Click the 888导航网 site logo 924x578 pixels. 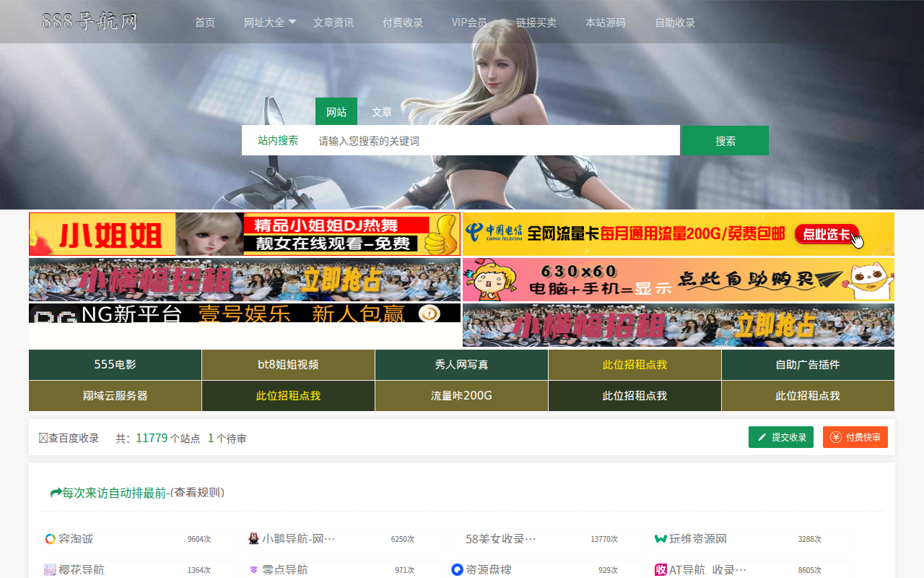tap(90, 22)
